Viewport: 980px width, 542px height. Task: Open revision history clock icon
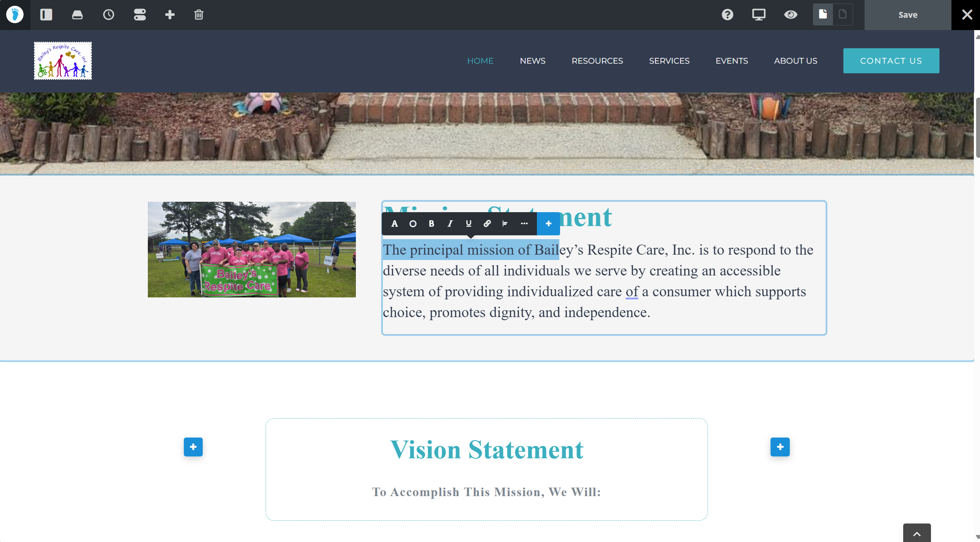click(x=108, y=15)
